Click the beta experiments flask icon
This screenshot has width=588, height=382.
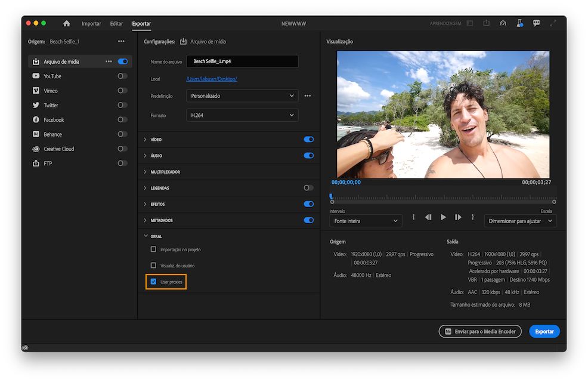(x=519, y=23)
